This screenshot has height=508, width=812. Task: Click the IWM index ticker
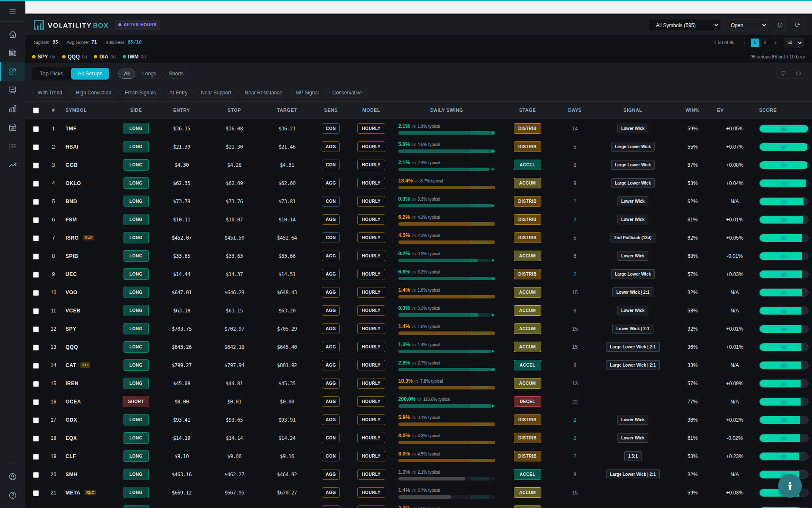coord(134,57)
